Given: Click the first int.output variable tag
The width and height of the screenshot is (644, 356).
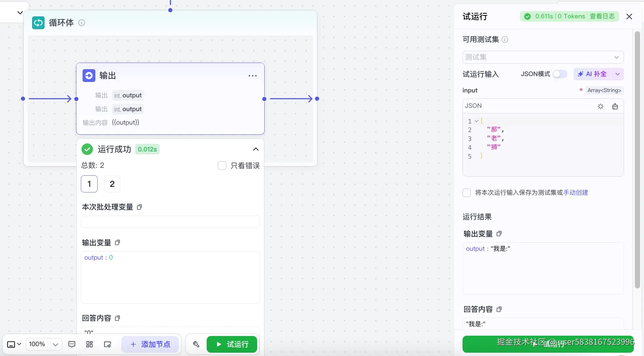Looking at the screenshot, I should [128, 95].
